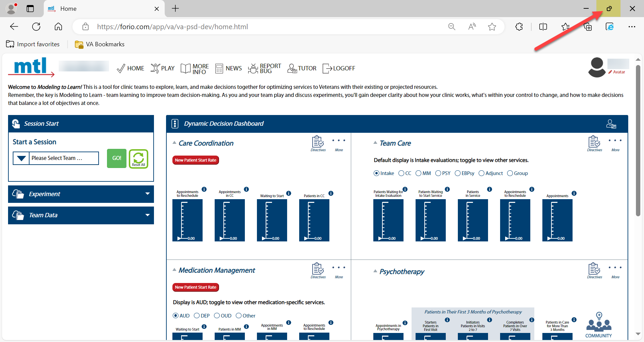The image size is (644, 342).
Task: Open NEWS menu item
Action: point(228,68)
